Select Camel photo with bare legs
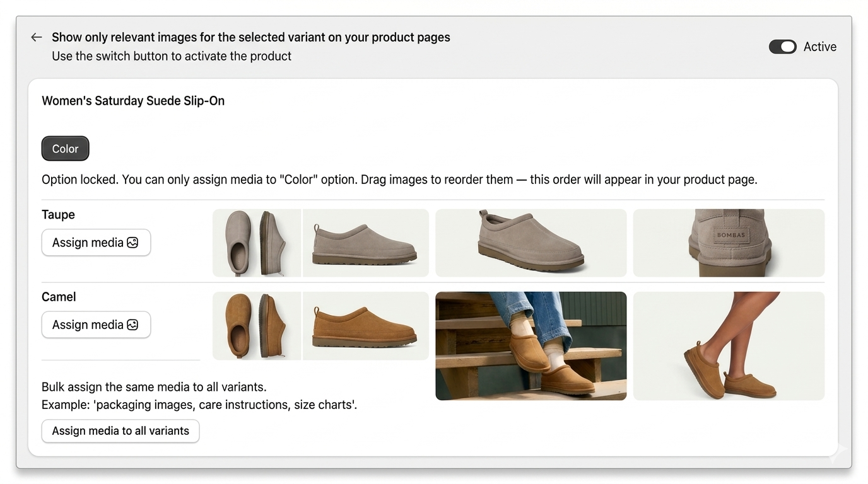Screen dimensions: 868x484 click(x=729, y=346)
